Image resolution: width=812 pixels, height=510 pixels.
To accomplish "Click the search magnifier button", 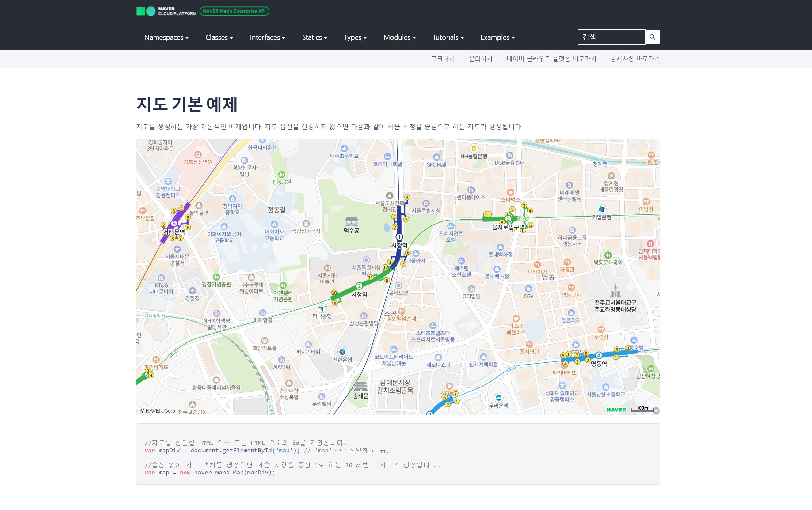I will [x=652, y=37].
